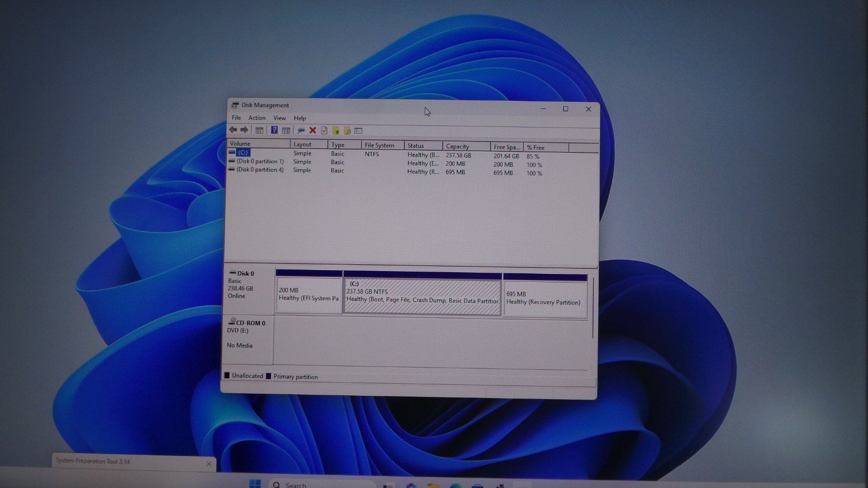
Task: Open the Windows Start menu
Action: tap(254, 484)
